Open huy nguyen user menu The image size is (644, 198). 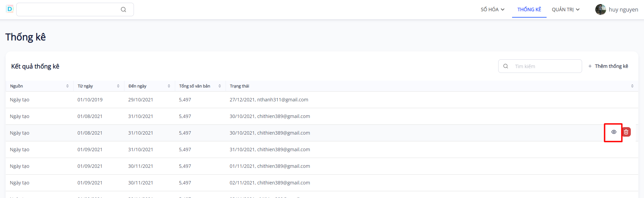[x=623, y=9]
